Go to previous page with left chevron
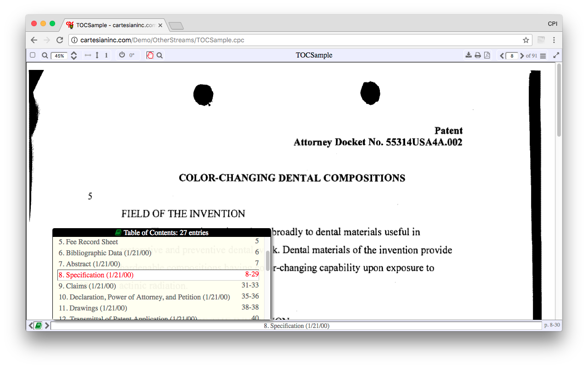The width and height of the screenshot is (588, 368). click(x=502, y=56)
